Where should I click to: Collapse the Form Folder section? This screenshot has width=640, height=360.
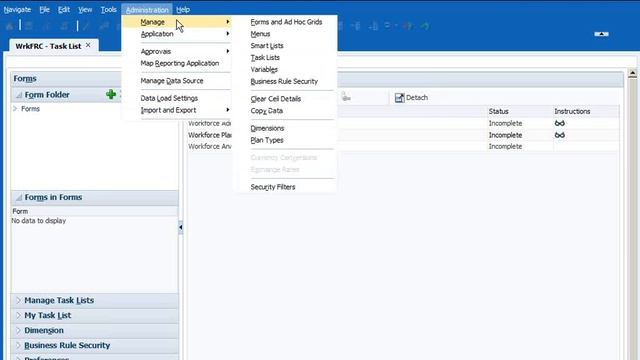(x=19, y=95)
